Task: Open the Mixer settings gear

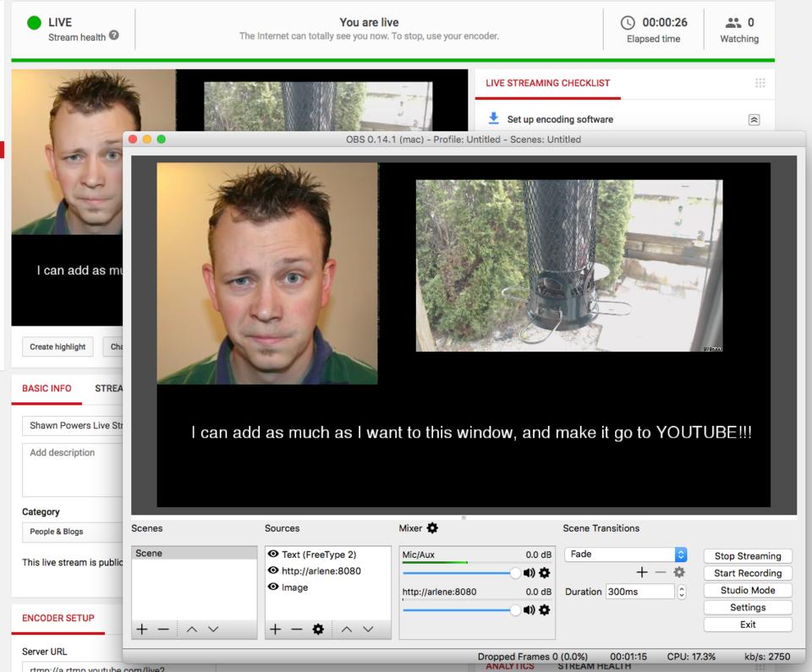Action: point(433,528)
